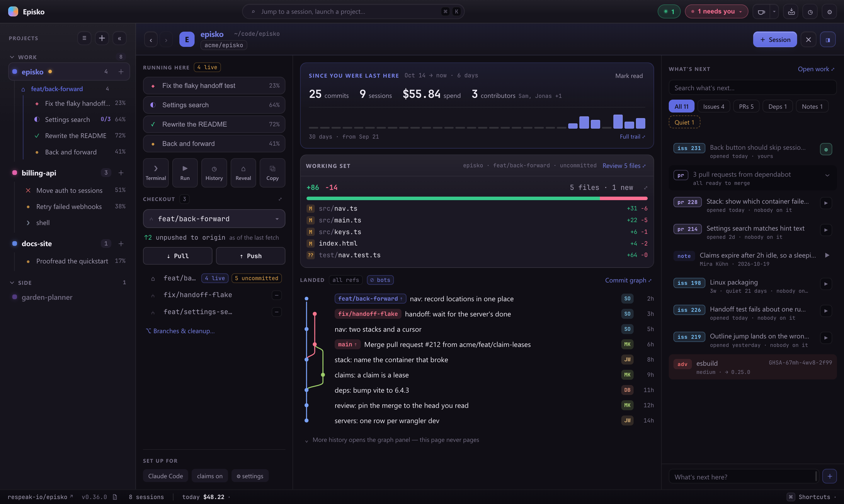
Task: Open the feat/back-forward branch dropdown
Action: tap(214, 219)
